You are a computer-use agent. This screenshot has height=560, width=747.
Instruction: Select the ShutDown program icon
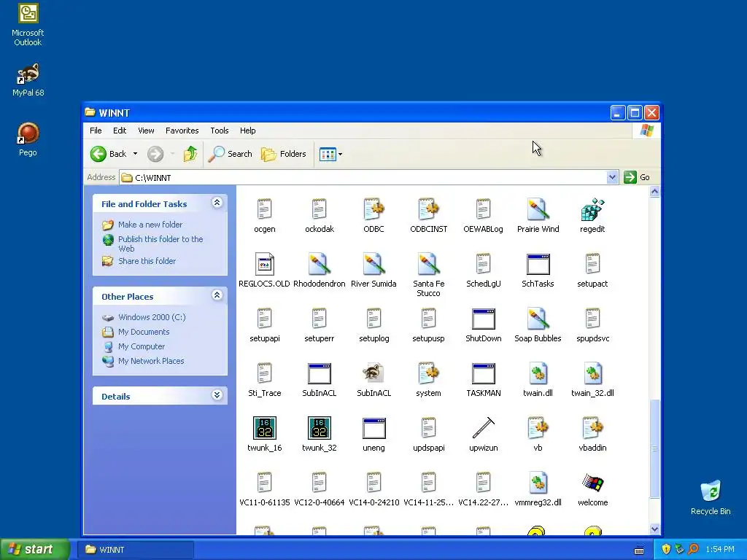point(483,319)
